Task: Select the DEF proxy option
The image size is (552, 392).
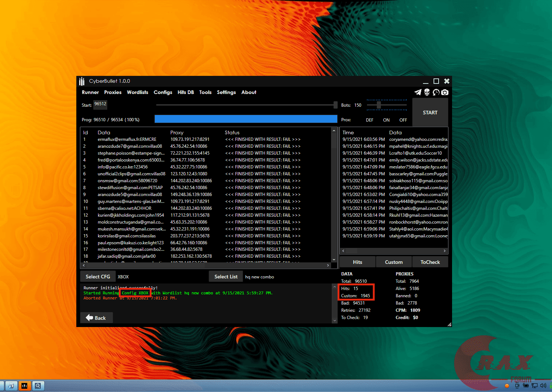Action: pos(370,120)
